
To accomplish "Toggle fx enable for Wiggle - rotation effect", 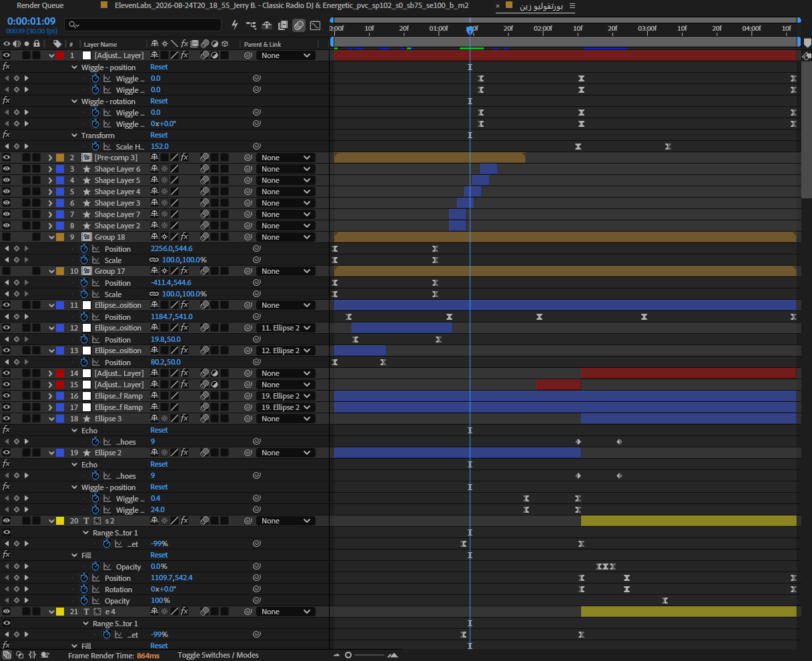I will click(x=7, y=101).
